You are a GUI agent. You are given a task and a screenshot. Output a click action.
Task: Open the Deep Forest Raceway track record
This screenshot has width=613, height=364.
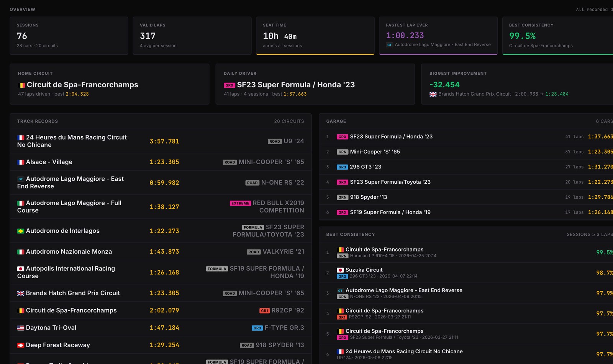[x=161, y=345]
